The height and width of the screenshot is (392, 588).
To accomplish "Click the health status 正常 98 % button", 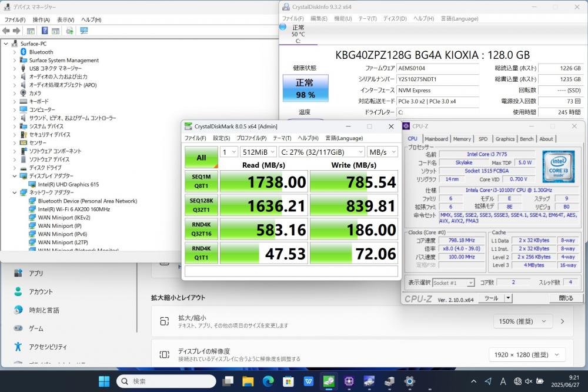I will point(305,88).
